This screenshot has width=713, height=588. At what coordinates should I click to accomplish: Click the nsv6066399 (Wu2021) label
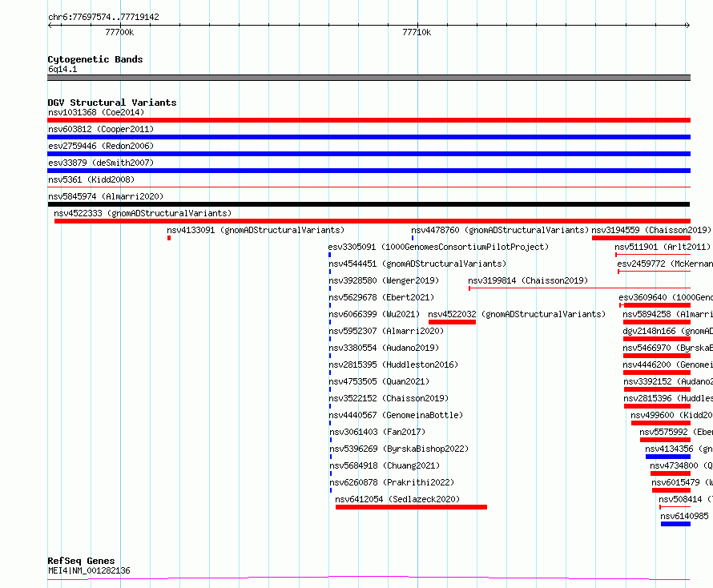374,314
